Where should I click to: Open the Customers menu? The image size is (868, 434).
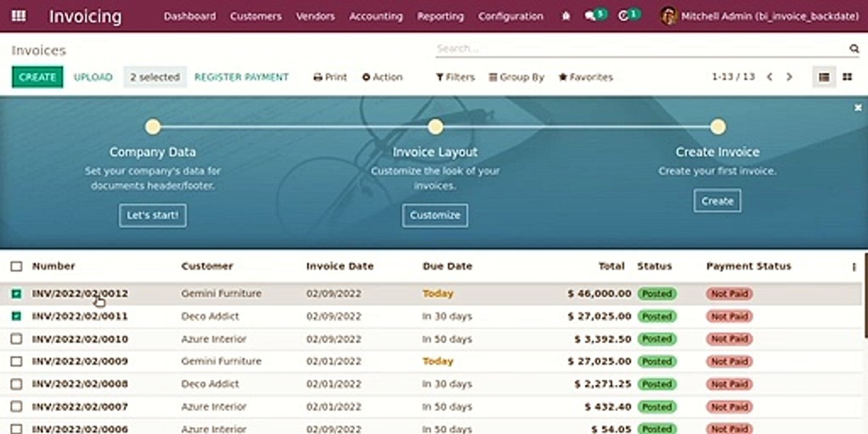coord(256,16)
